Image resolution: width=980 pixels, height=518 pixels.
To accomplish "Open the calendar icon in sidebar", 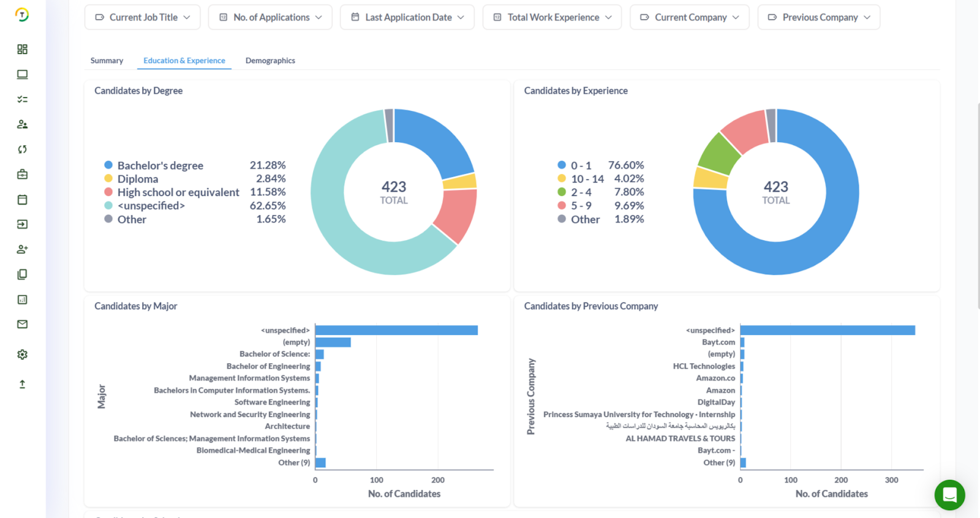I will point(22,200).
